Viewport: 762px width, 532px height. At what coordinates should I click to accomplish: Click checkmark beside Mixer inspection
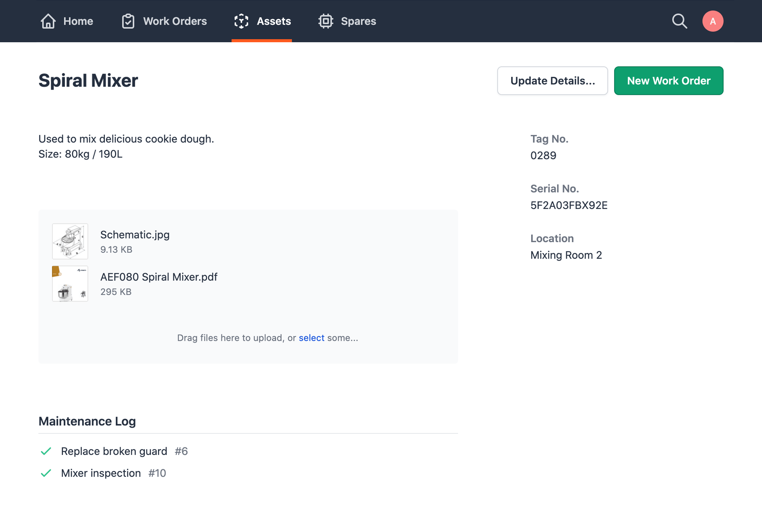46,473
